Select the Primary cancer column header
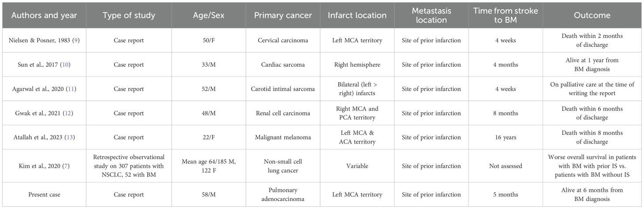644x209 pixels. [284, 15]
